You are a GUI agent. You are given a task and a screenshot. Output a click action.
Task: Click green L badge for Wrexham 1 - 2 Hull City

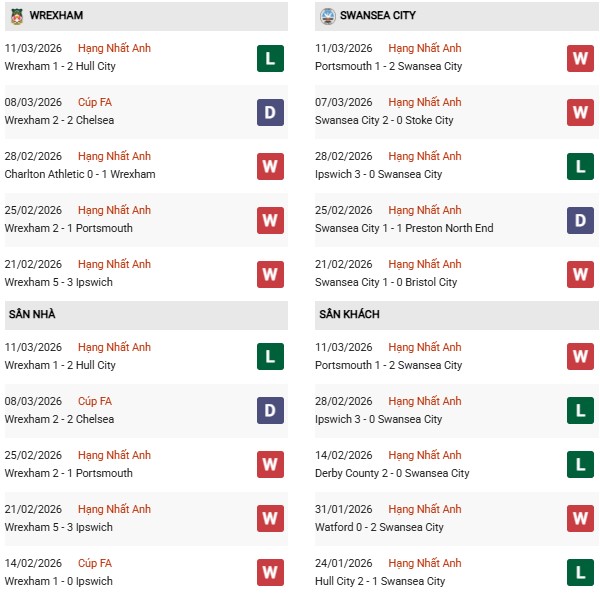[x=270, y=58]
